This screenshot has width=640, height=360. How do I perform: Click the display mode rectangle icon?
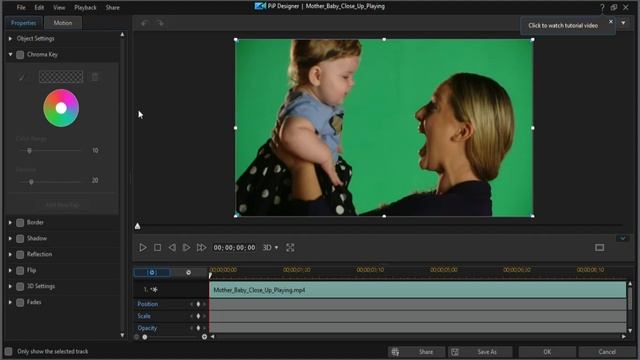(600, 247)
